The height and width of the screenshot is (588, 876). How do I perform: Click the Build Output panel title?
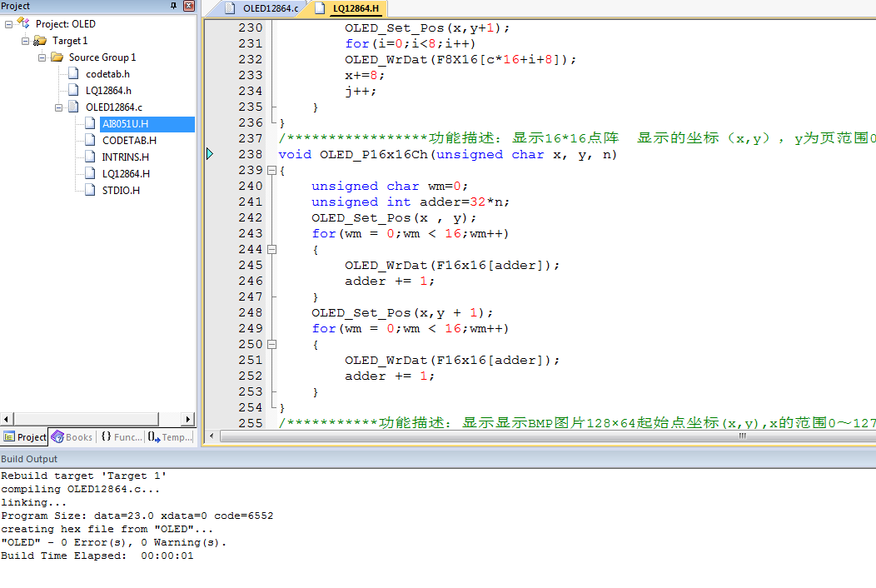(x=29, y=459)
